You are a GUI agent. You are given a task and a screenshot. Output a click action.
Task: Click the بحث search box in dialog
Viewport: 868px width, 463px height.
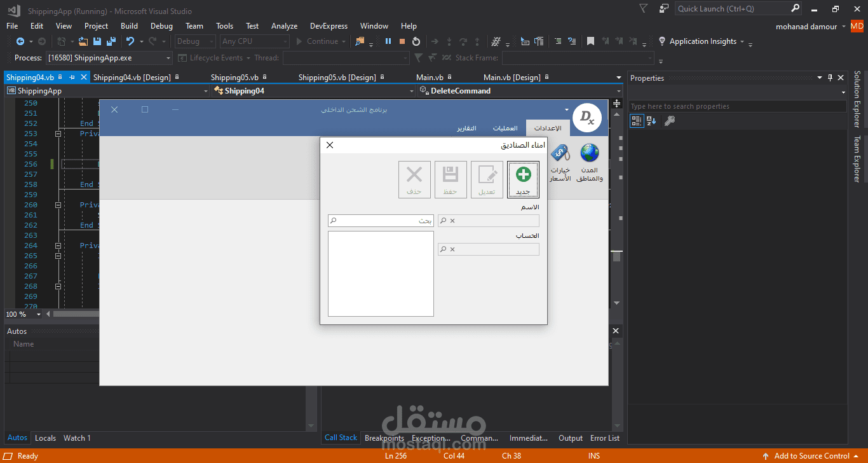381,221
